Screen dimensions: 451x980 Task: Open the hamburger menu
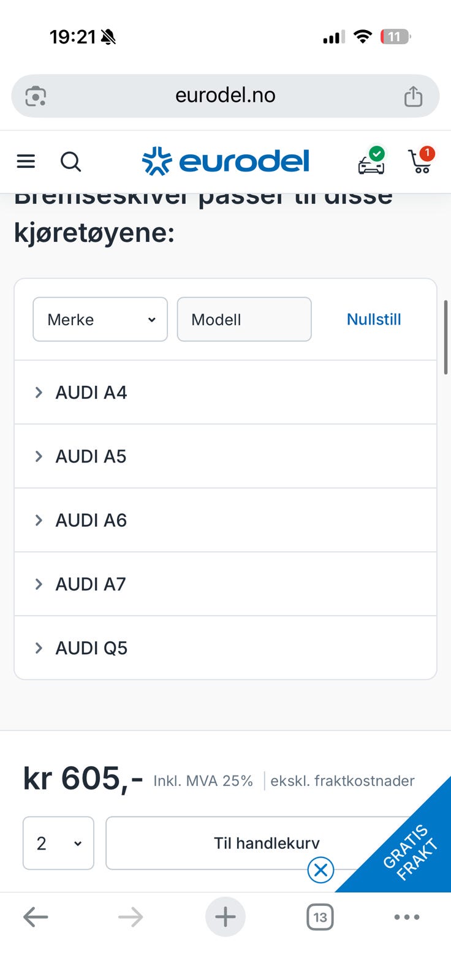click(x=26, y=162)
